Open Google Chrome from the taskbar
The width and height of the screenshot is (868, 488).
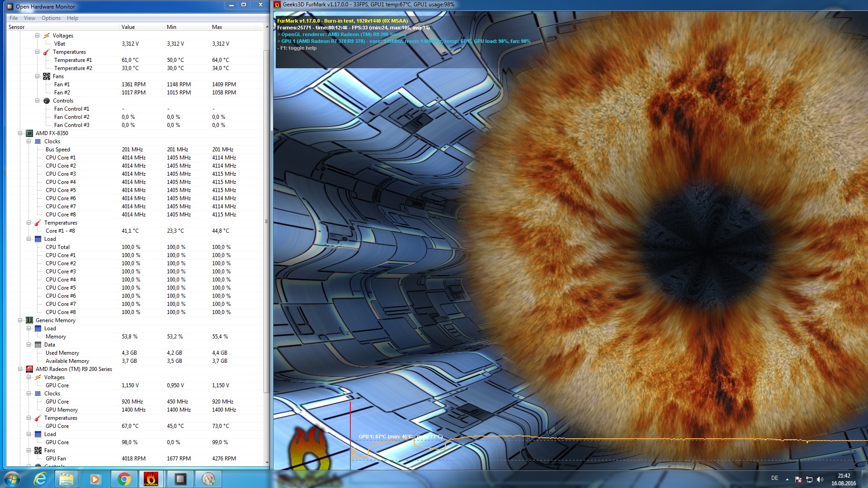coord(123,479)
